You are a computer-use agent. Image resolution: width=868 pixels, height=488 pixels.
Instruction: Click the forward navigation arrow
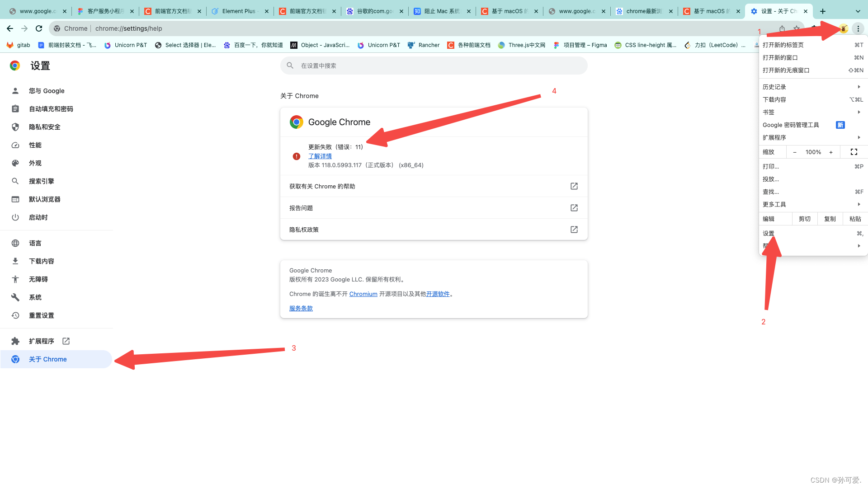(24, 28)
